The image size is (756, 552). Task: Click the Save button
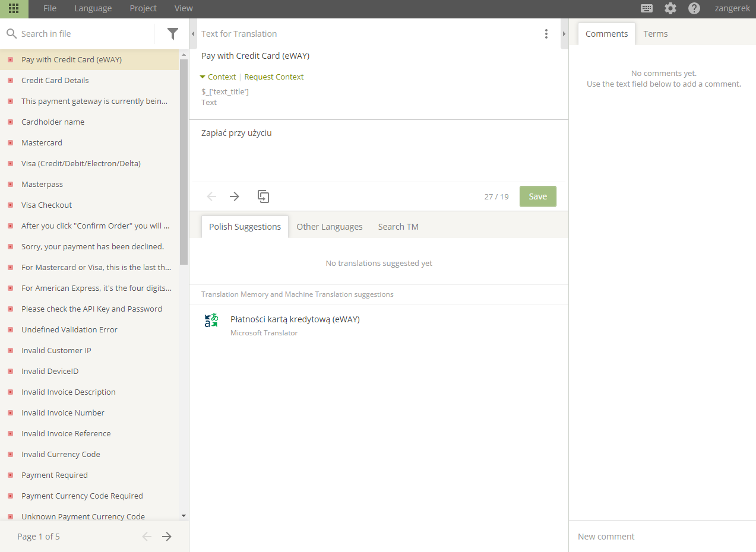pyautogui.click(x=538, y=196)
